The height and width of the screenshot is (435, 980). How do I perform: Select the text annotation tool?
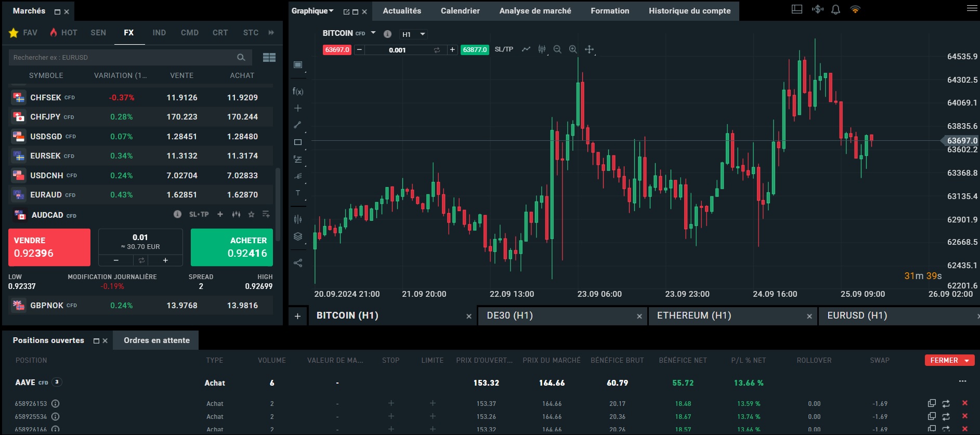coord(298,193)
